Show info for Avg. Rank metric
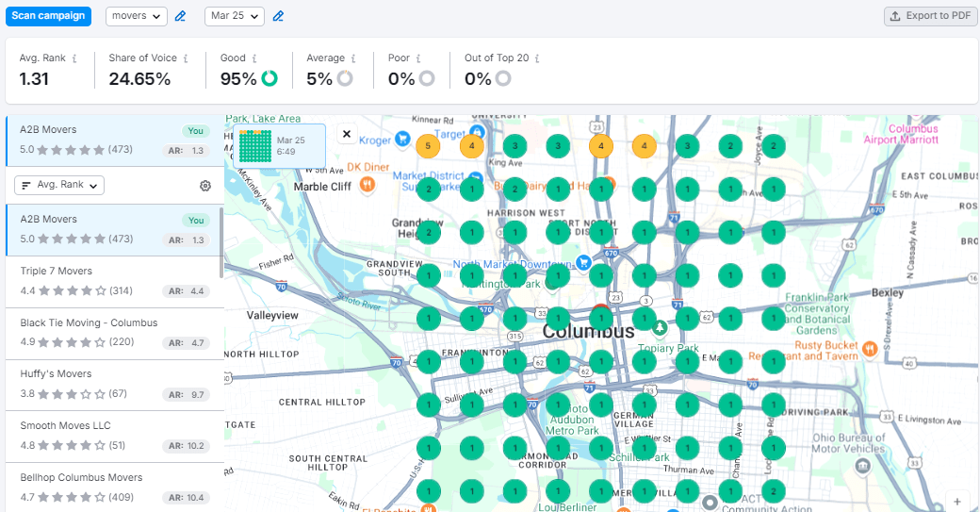The image size is (980, 512). tap(74, 58)
